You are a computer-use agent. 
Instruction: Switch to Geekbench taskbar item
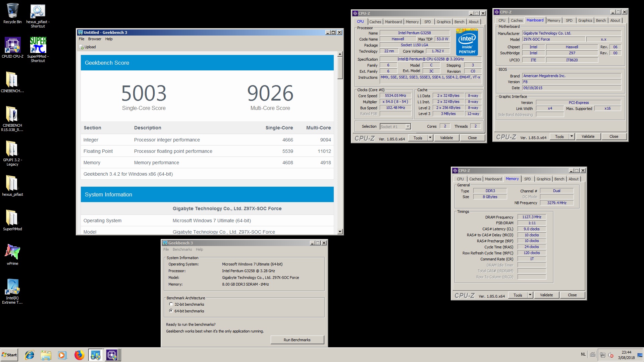(96, 355)
